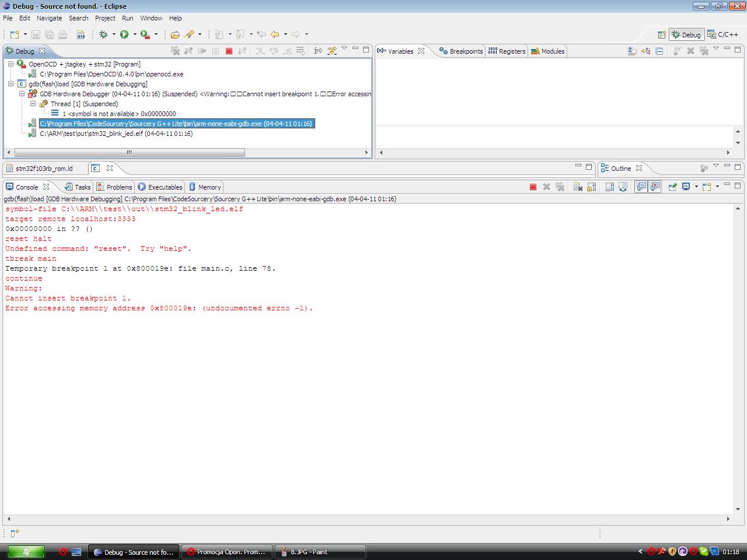
Task: Click the green Run toolbar button
Action: (124, 34)
